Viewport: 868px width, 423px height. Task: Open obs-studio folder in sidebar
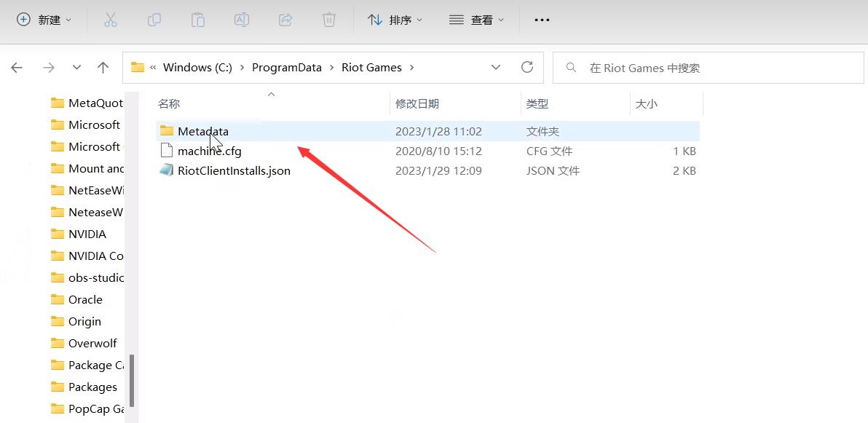[x=87, y=277]
